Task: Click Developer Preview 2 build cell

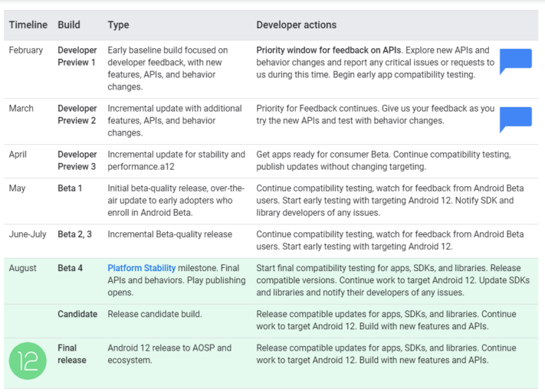Action: point(77,115)
